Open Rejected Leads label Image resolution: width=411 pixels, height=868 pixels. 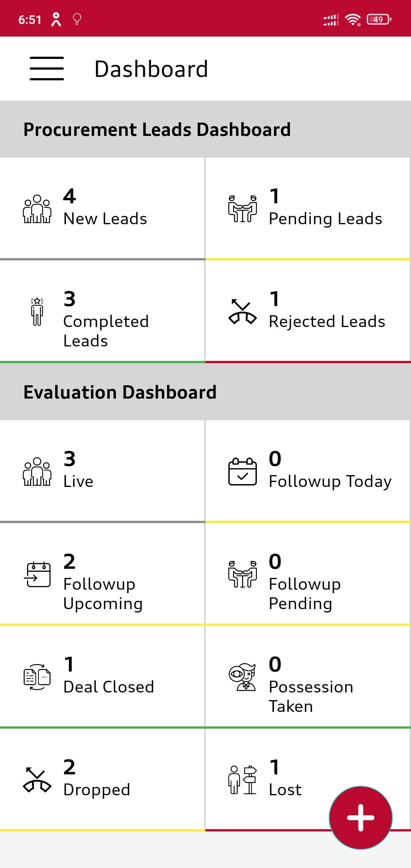(x=327, y=322)
